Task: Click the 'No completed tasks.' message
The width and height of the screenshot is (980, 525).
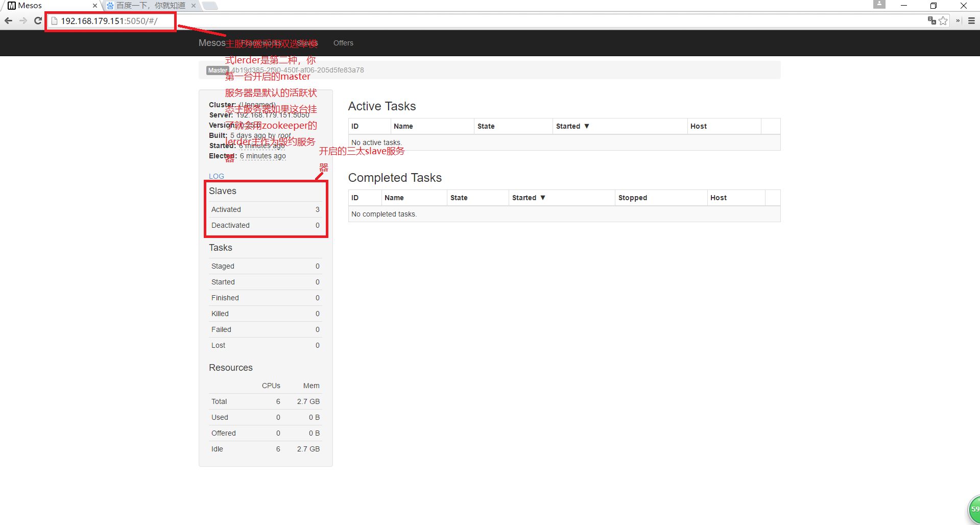Action: pyautogui.click(x=384, y=214)
